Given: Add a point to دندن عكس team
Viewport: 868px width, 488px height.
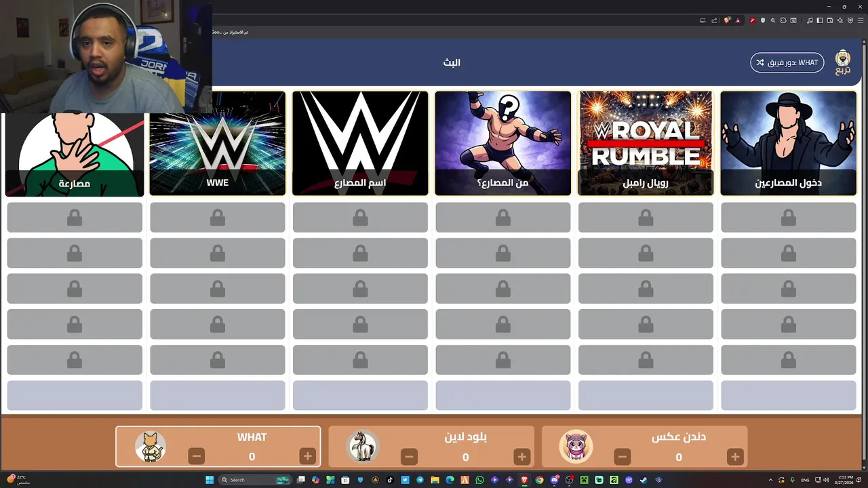Looking at the screenshot, I should pyautogui.click(x=734, y=457).
